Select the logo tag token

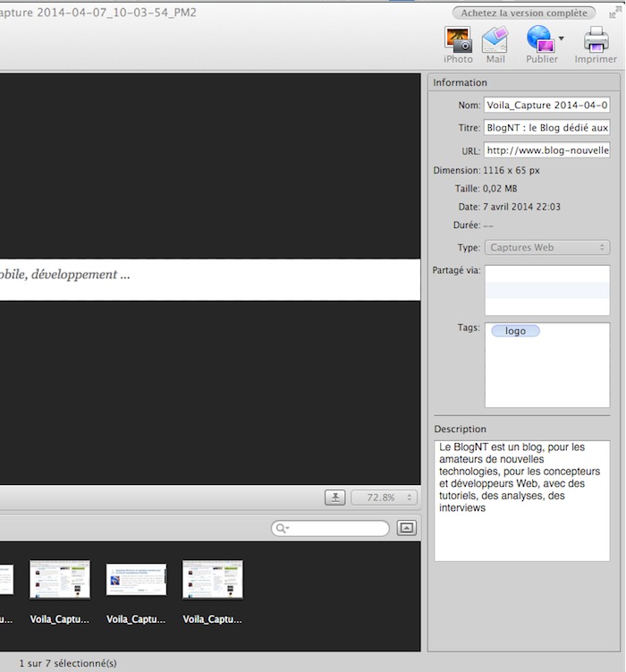tap(515, 331)
